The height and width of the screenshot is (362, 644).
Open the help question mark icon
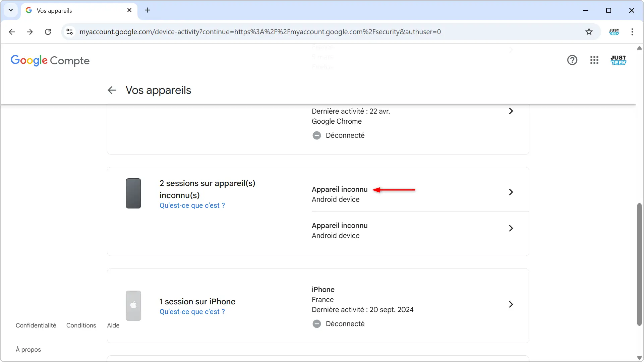(x=572, y=60)
